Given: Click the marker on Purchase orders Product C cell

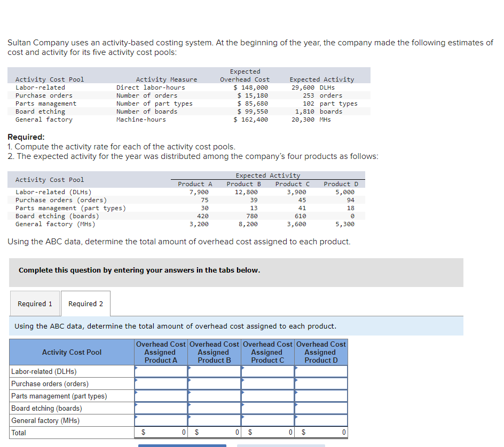Looking at the screenshot, I should 242,380.
